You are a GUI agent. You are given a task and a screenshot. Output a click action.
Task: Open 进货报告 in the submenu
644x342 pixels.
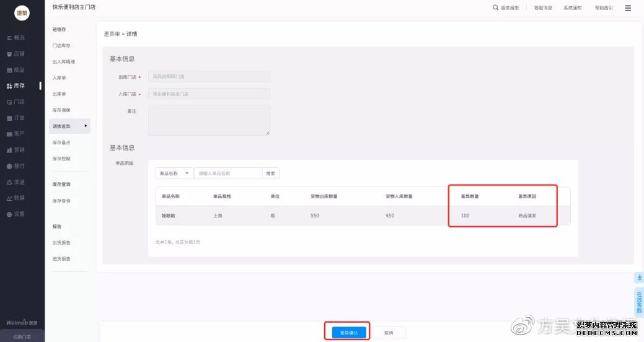[x=61, y=258]
